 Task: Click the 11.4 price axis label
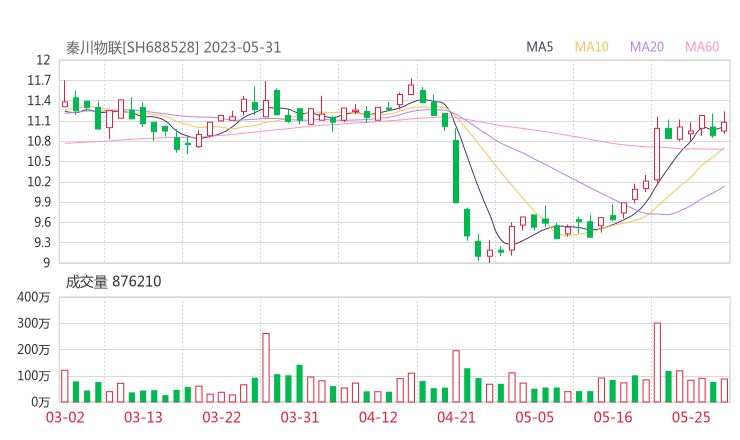coord(39,101)
